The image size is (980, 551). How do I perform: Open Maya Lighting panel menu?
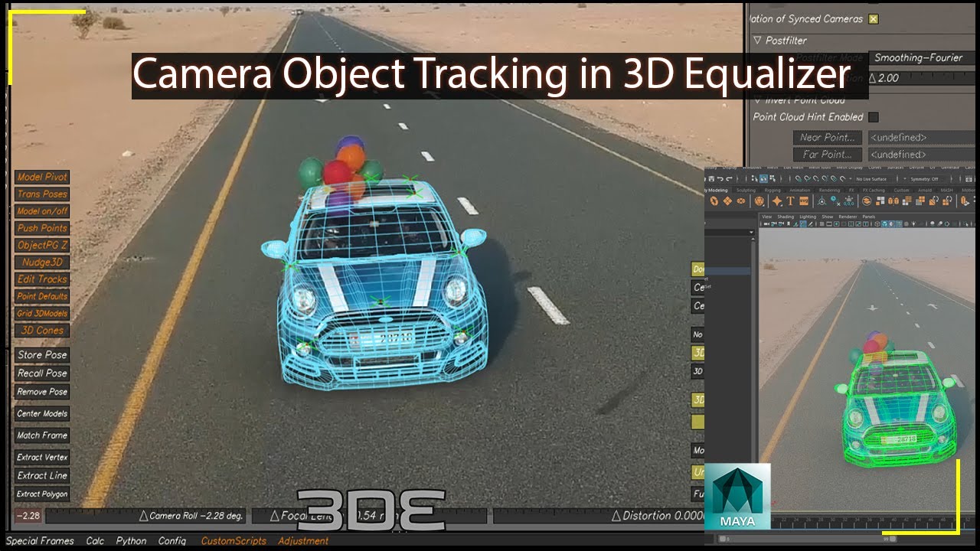[808, 217]
